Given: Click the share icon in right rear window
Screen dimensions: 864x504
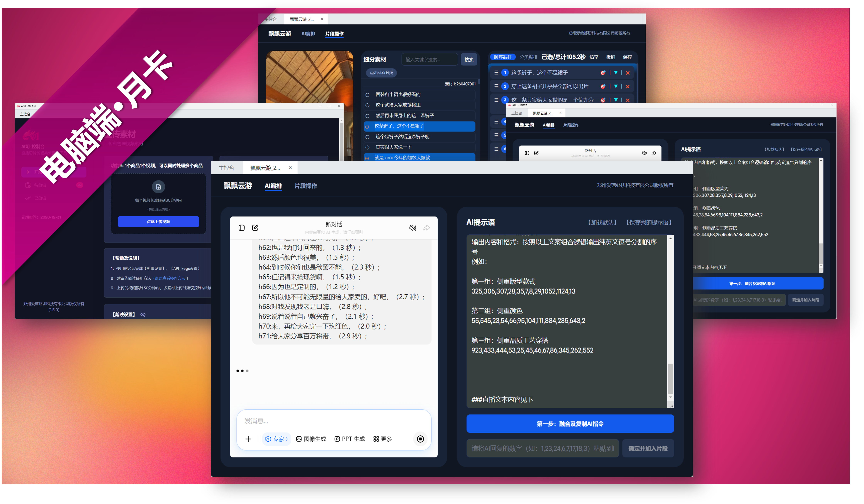Looking at the screenshot, I should 654,153.
